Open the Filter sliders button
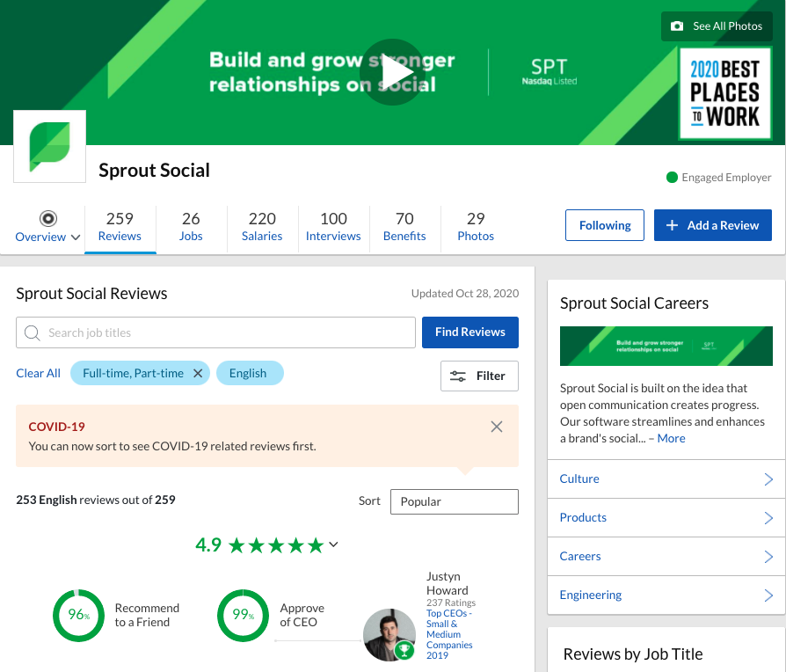The image size is (786, 672). pyautogui.click(x=479, y=376)
